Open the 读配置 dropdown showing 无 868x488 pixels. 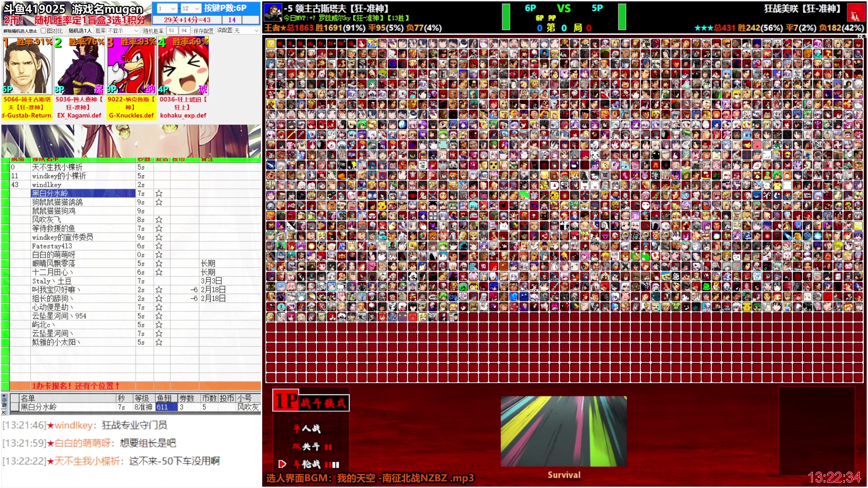[x=246, y=31]
